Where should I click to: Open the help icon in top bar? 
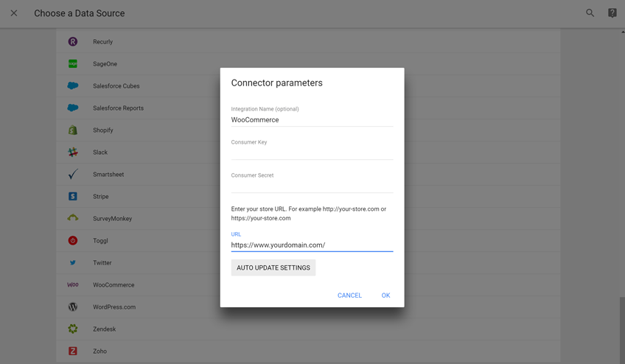tap(612, 13)
